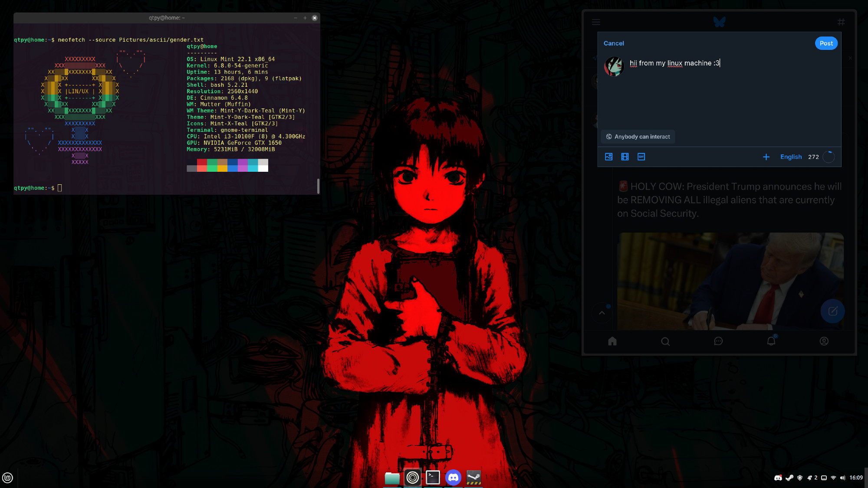
Task: Open Discord from the taskbar
Action: [x=453, y=478]
